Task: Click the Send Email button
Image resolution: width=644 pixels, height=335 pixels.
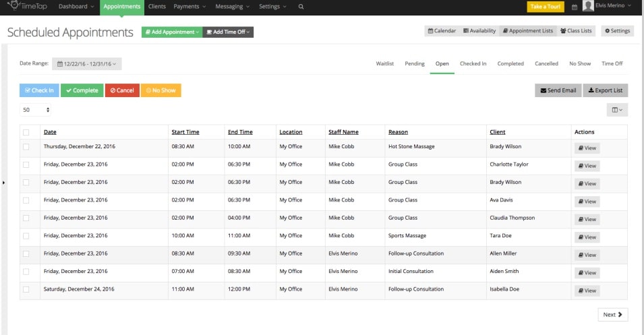Action: click(558, 90)
